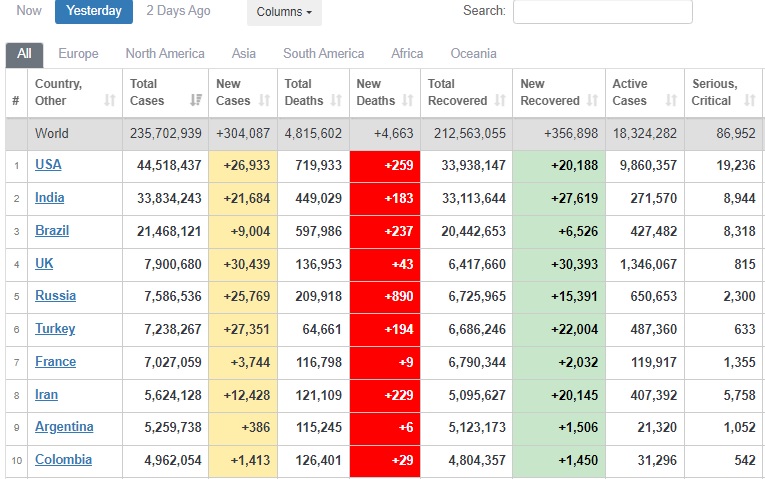Screen dimensions: 765x479
Task: Click Russia total recovered 6,725,965
Action: (477, 297)
